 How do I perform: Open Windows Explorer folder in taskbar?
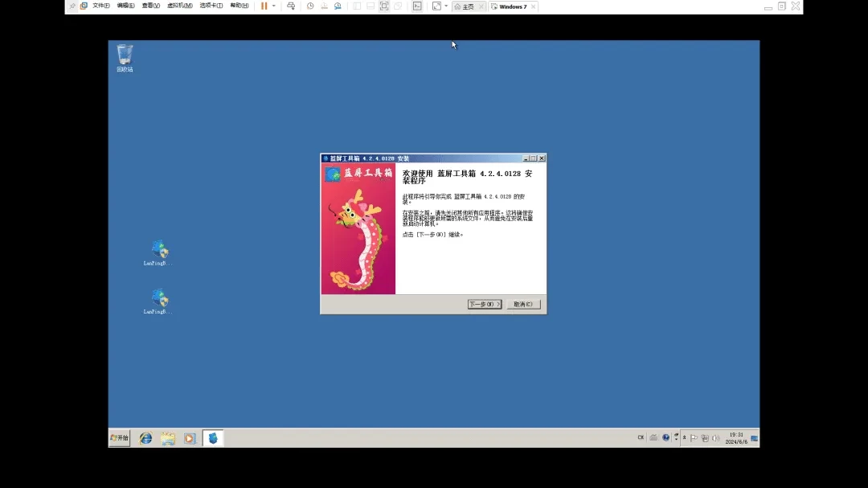(x=168, y=438)
